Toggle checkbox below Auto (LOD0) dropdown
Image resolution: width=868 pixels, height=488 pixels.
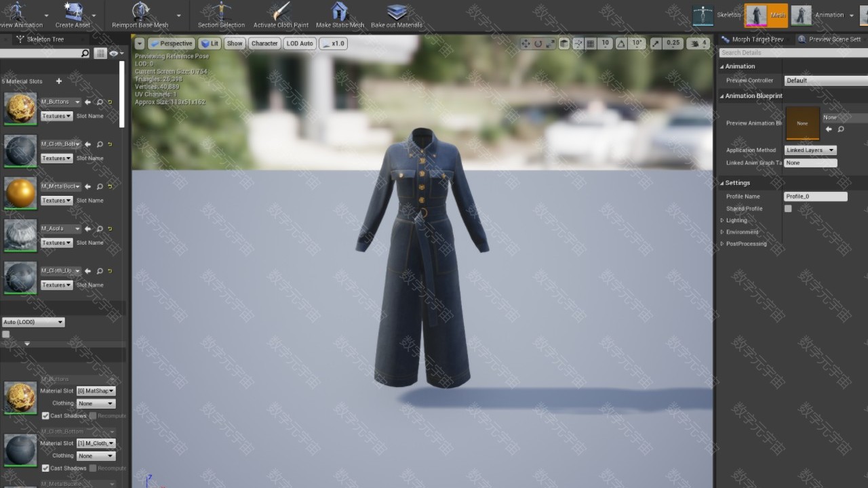click(x=6, y=334)
